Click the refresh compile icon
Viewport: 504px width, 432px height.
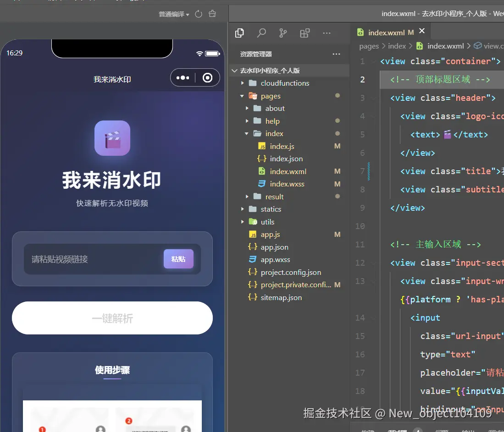click(199, 14)
